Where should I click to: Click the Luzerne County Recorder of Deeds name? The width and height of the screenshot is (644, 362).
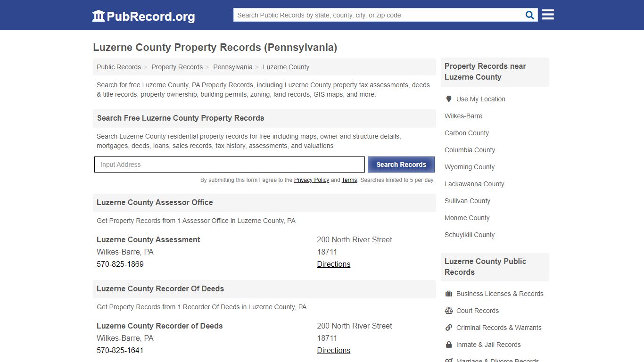coord(160,326)
